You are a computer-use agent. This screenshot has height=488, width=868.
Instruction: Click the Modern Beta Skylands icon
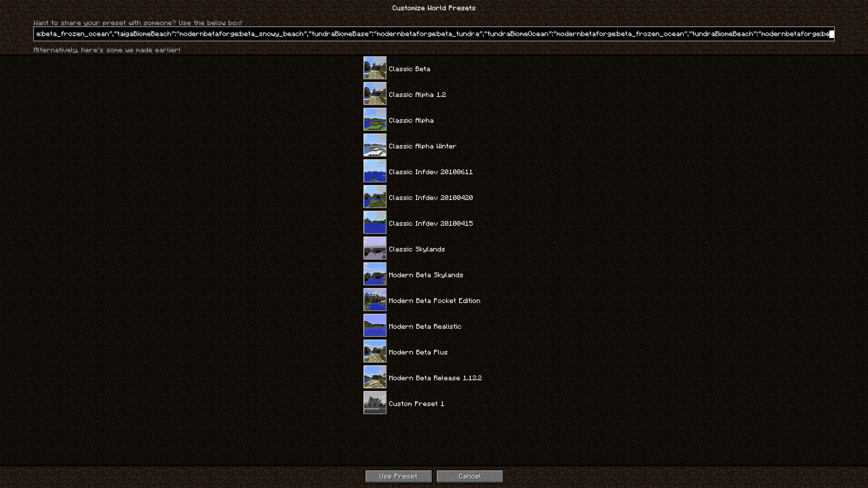tap(375, 274)
